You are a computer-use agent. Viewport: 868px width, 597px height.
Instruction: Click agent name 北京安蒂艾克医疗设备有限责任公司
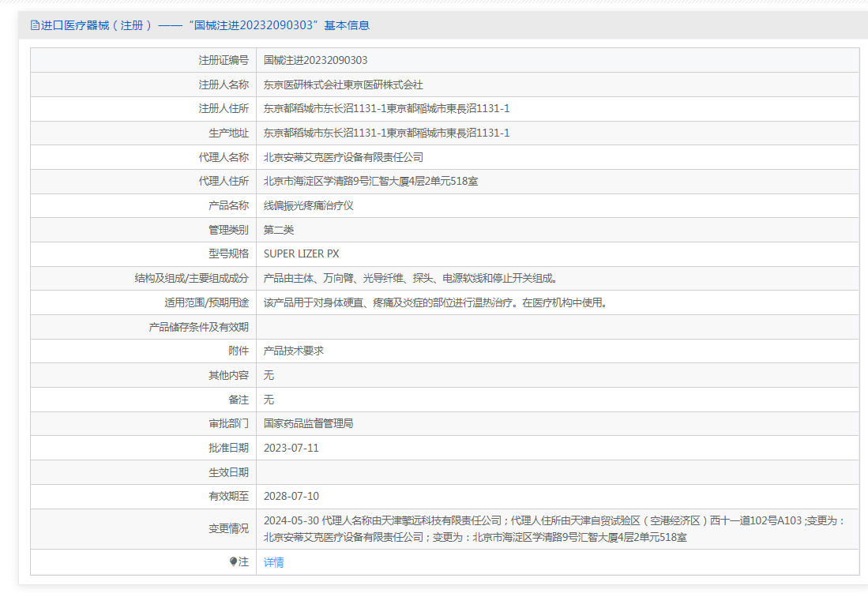point(343,157)
